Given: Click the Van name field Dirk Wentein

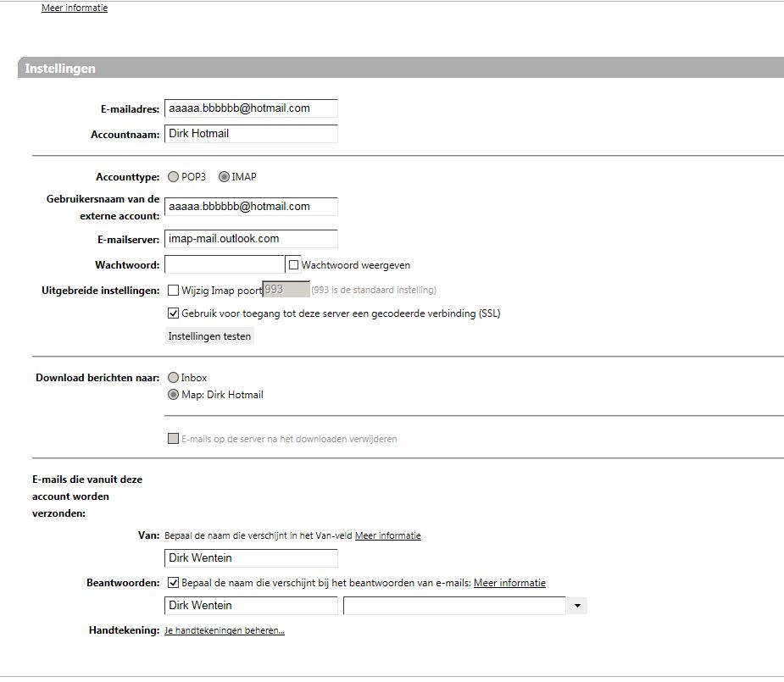Looking at the screenshot, I should click(x=251, y=558).
